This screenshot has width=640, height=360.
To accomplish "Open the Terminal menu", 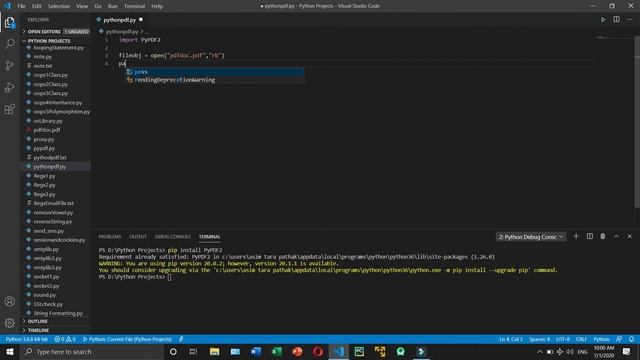I will click(x=135, y=6).
